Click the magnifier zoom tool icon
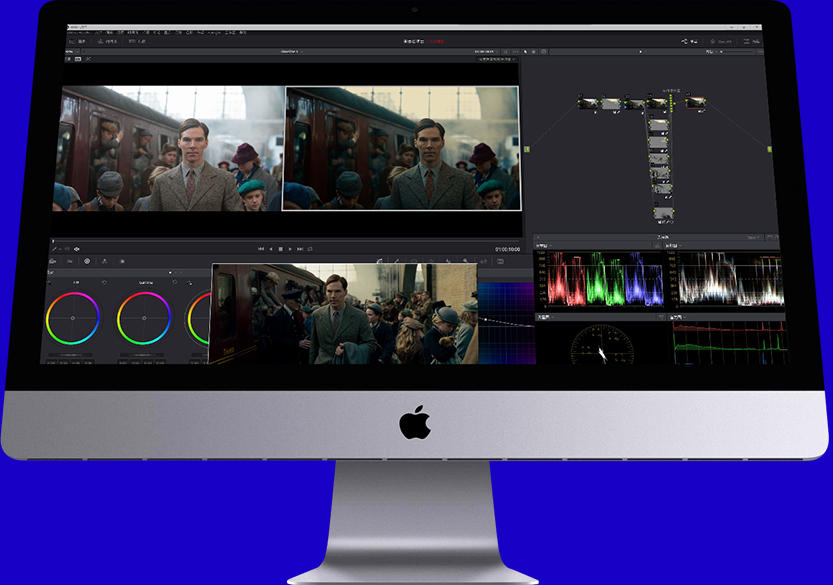The height and width of the screenshot is (585, 833). point(465,259)
